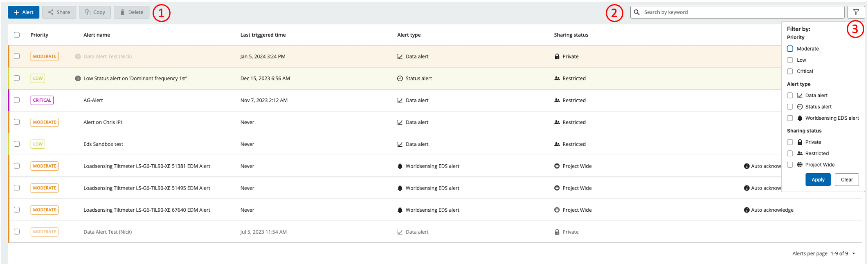Viewport: 868px width, 264px height.
Task: Select the AG-Alert row checkbox
Action: tap(17, 100)
